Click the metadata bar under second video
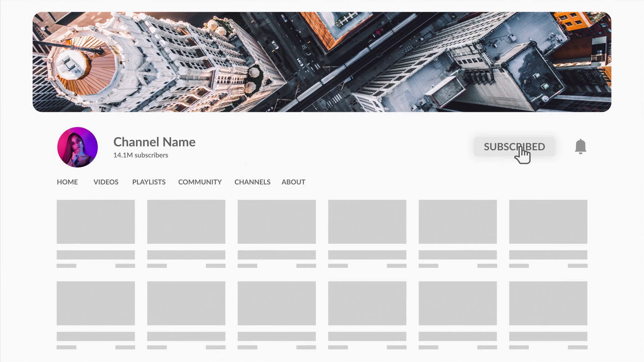644x362 pixels. coord(186,265)
